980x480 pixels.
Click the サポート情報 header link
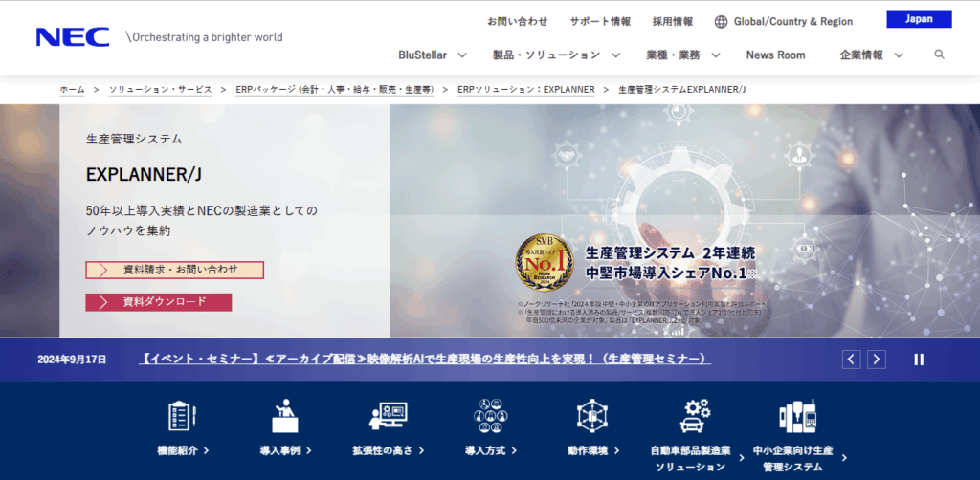coord(600,22)
